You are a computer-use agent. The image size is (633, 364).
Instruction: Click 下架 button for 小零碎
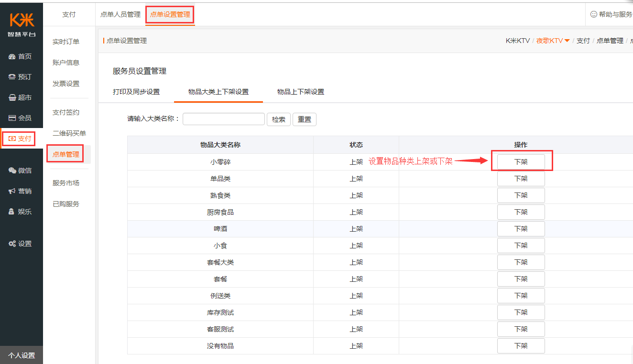tap(521, 162)
